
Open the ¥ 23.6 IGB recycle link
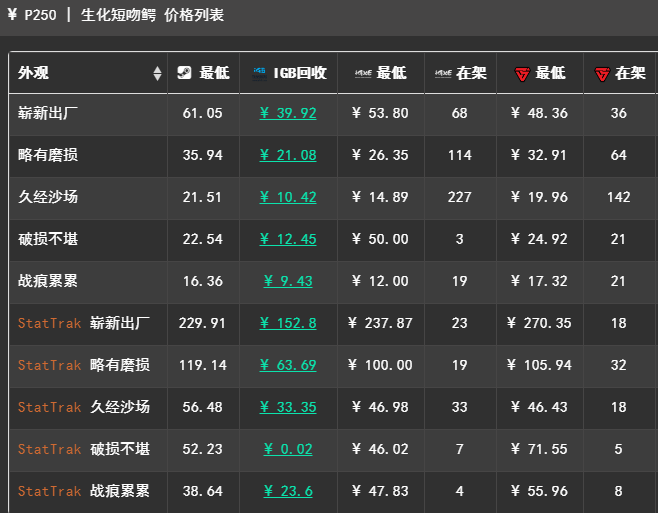[x=288, y=491]
